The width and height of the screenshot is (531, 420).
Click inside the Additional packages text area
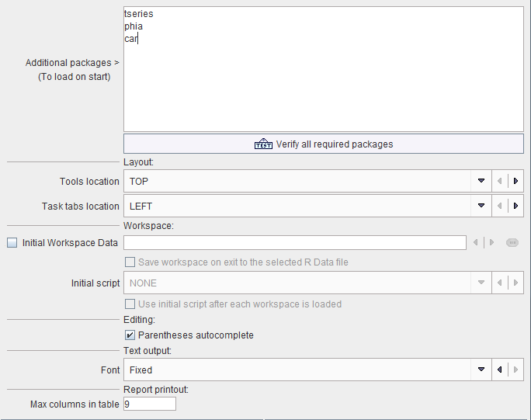[x=324, y=69]
